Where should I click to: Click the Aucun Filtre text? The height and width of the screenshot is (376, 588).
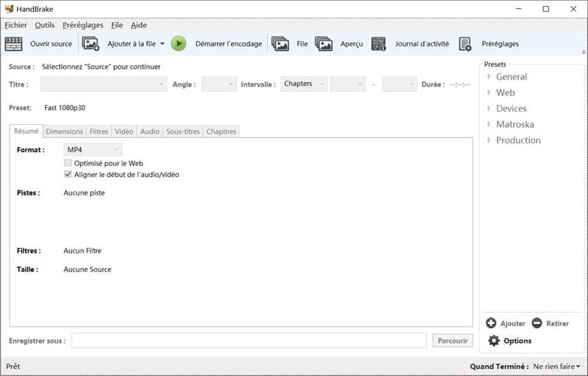click(82, 250)
